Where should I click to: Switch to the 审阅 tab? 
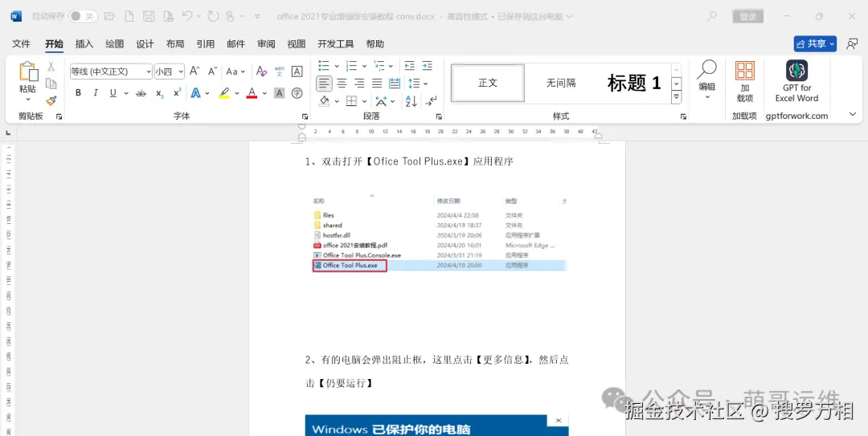click(x=266, y=43)
